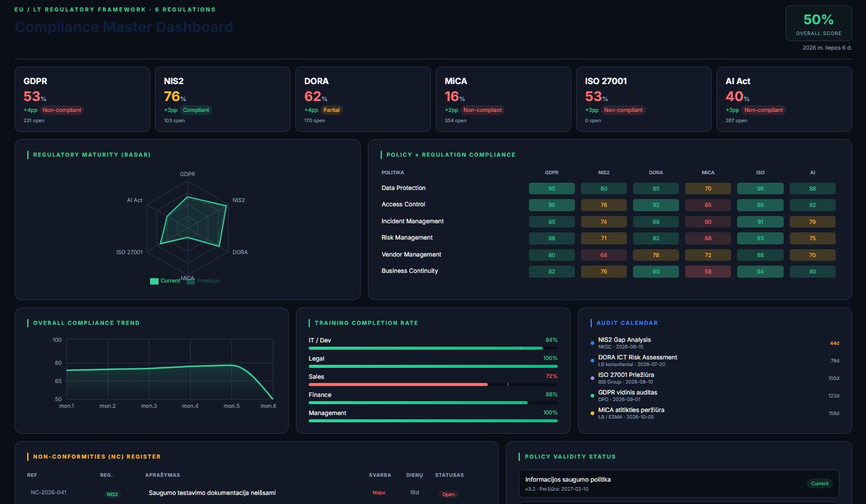Open the GDPR regulation score card
866x504 pixels.
(82, 99)
